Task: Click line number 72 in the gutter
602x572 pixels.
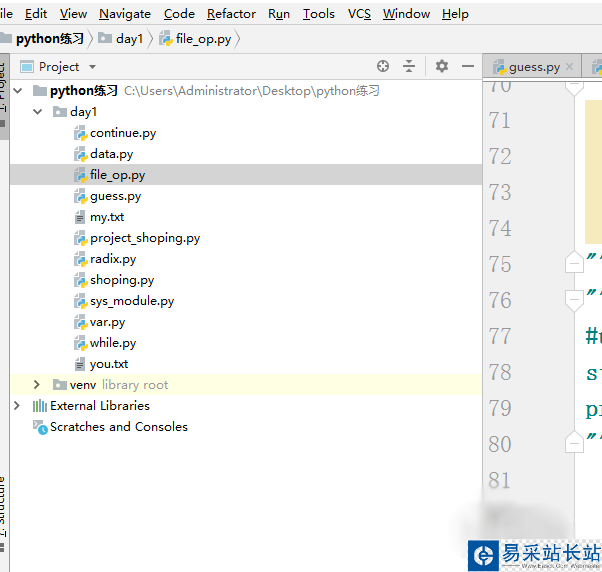Action: point(499,156)
